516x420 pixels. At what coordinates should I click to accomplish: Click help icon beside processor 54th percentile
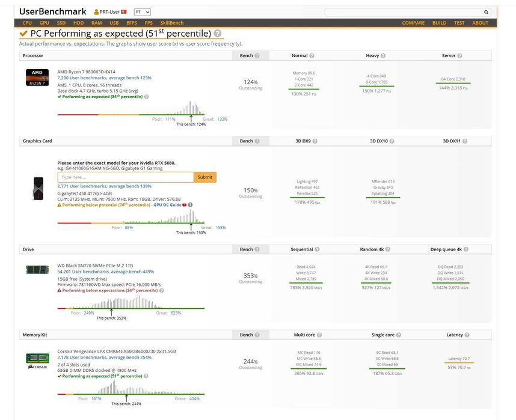click(x=147, y=97)
